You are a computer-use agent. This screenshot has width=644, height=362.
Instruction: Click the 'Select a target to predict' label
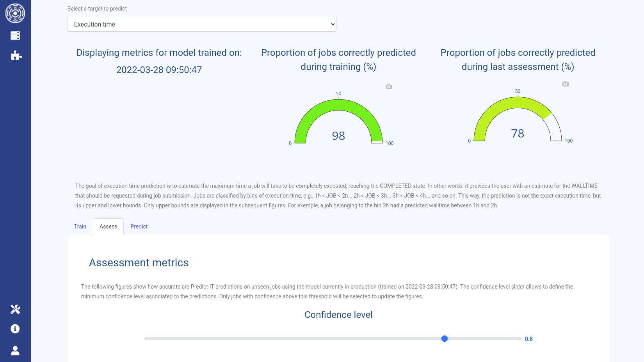pos(97,9)
